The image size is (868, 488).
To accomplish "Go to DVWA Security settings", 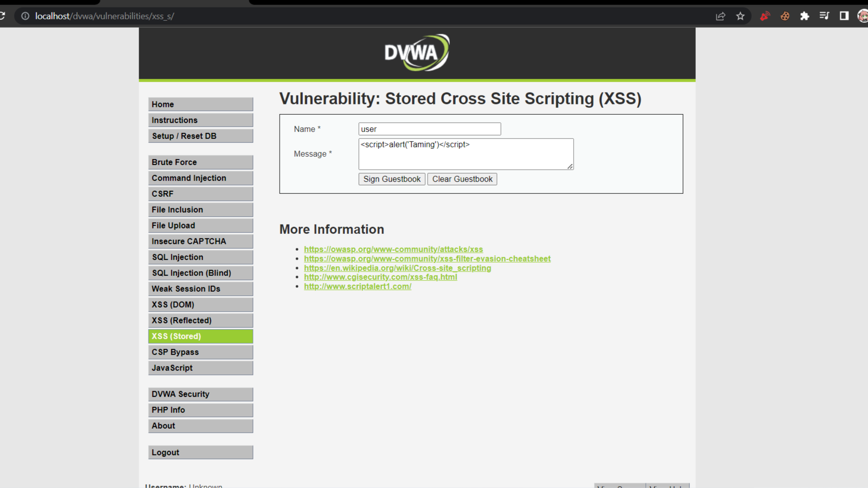I will [x=200, y=394].
